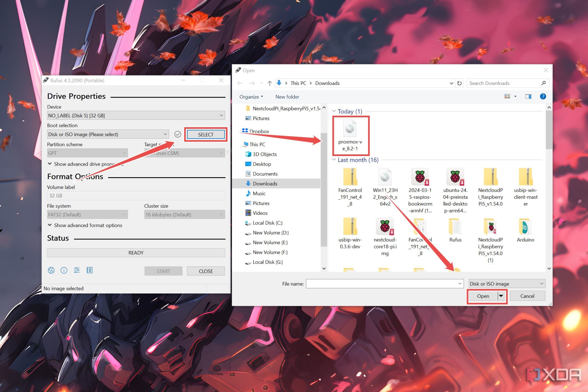Select usbip-win-client-master zip file
The width and height of the screenshot is (588, 392).
tap(526, 187)
